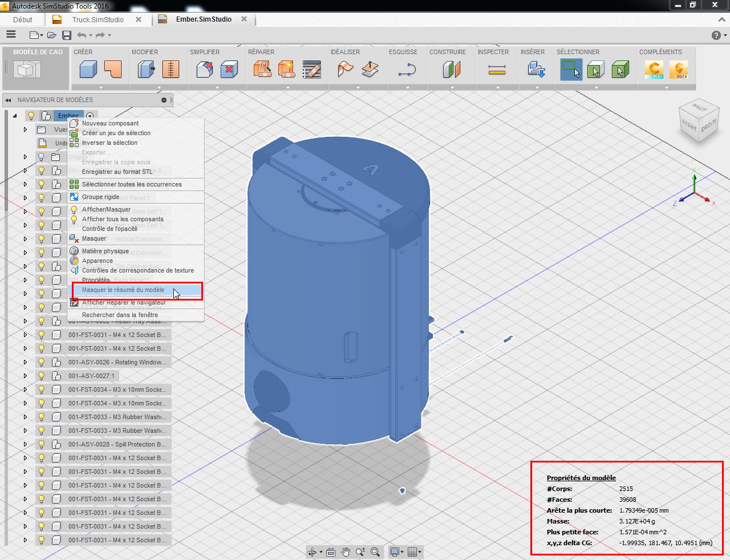Toggle visibility bulb for 001-ASY-0027:1
730x560 pixels.
pos(41,376)
